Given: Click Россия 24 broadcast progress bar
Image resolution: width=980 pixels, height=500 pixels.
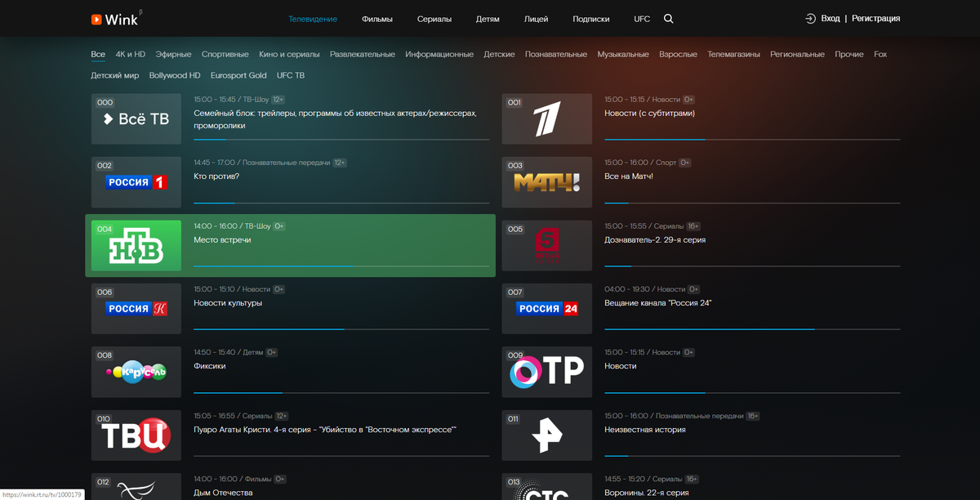Looking at the screenshot, I should (752, 329).
